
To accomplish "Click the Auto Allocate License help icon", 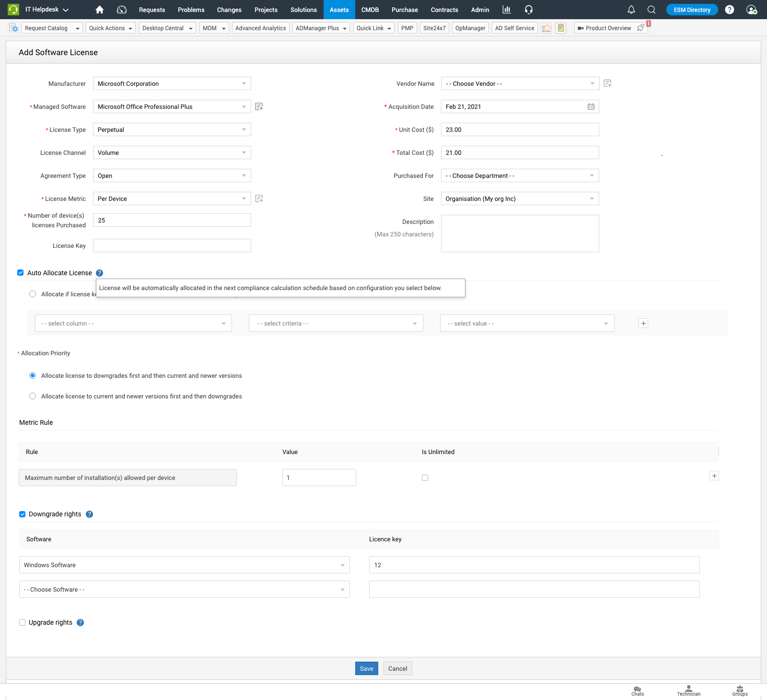I will (100, 273).
